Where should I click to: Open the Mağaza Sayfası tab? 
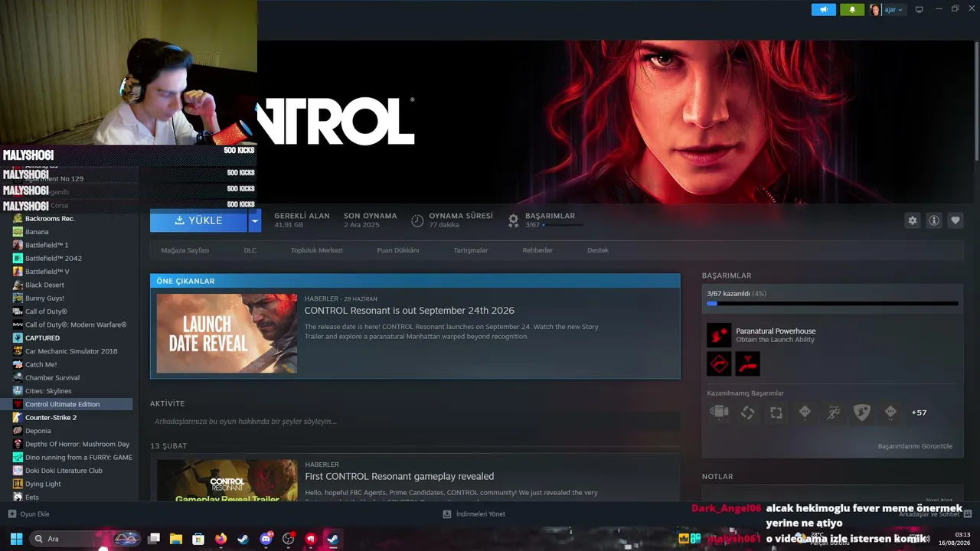click(x=185, y=250)
